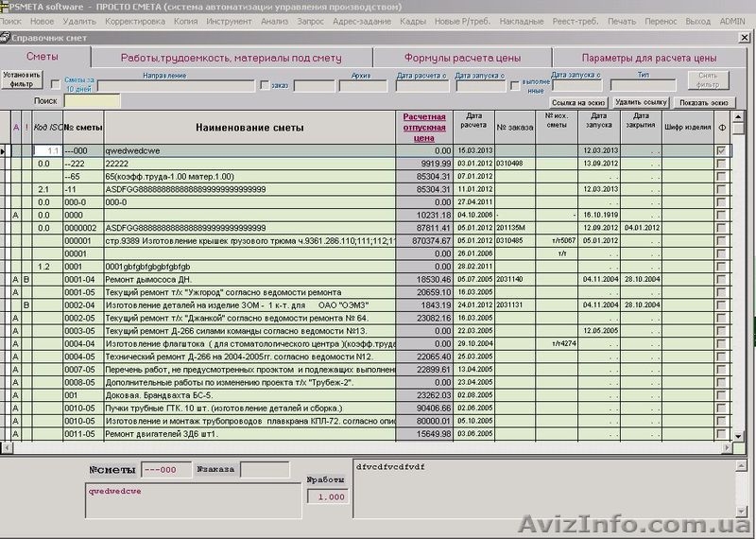Open the Накладные menu
This screenshot has width=756, height=539.
pos(521,20)
